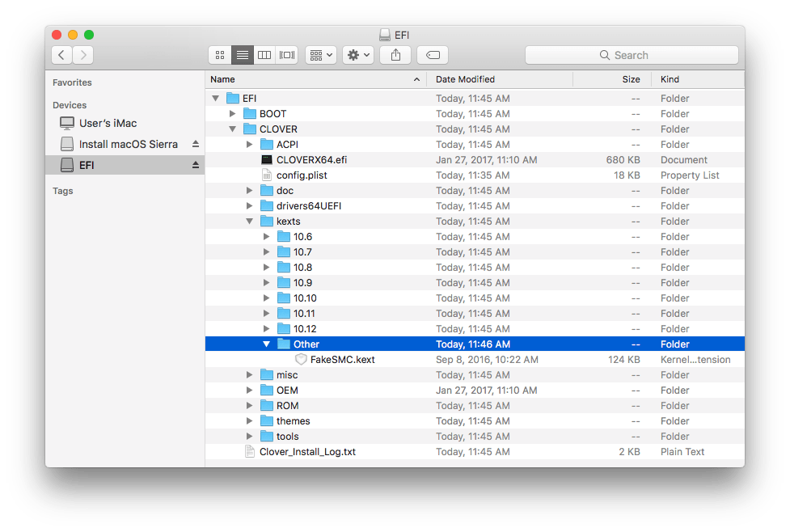Expand the tools folder
This screenshot has width=790, height=532.
(249, 437)
